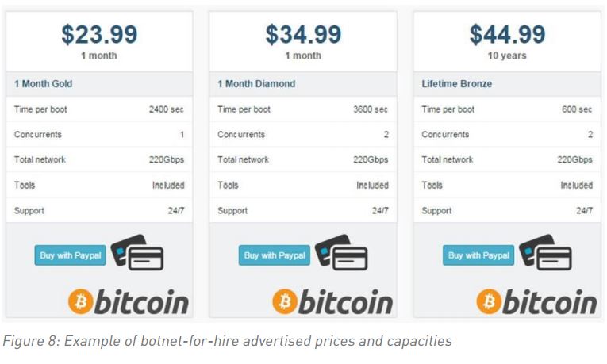Click the 2400 sec time per boot value
This screenshot has width=607, height=364.
[x=167, y=109]
